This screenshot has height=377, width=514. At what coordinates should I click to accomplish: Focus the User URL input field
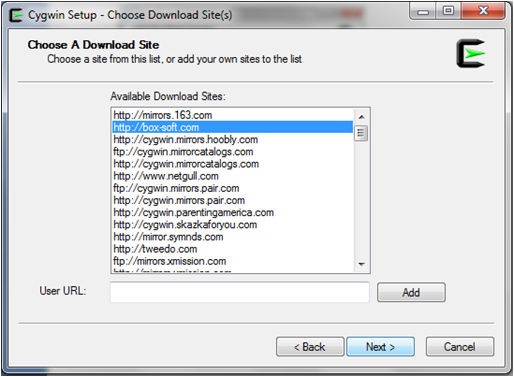point(240,292)
